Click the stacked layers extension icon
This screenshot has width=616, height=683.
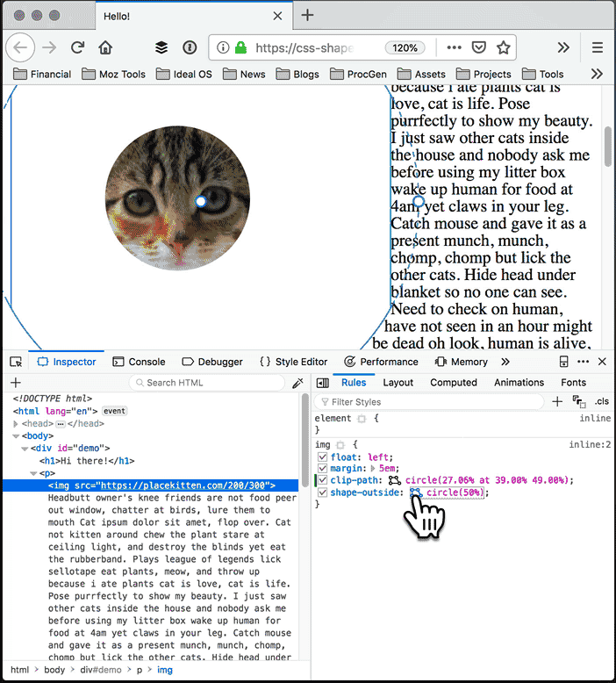pyautogui.click(x=161, y=47)
